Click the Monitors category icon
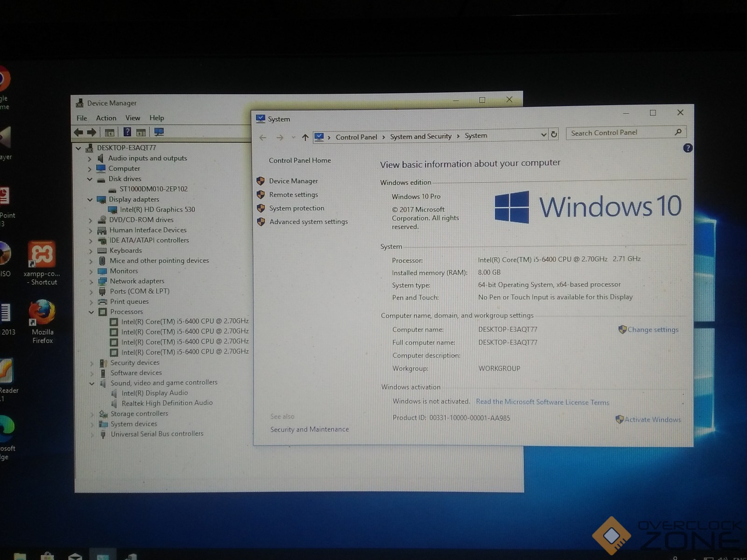 (x=102, y=271)
